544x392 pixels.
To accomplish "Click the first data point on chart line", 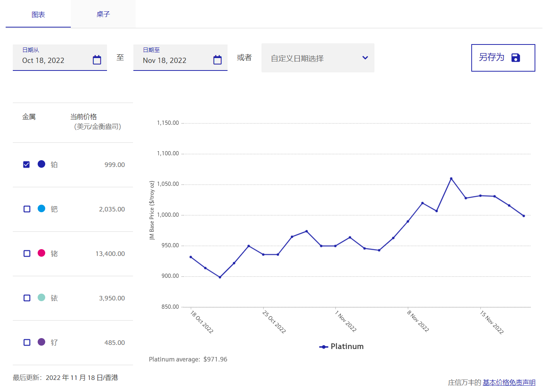I will [x=191, y=257].
